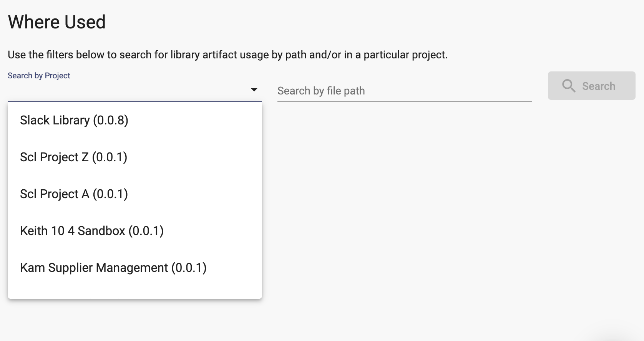The height and width of the screenshot is (341, 644).
Task: Choose Scl Project Z (0.0.1)
Action: tap(135, 157)
